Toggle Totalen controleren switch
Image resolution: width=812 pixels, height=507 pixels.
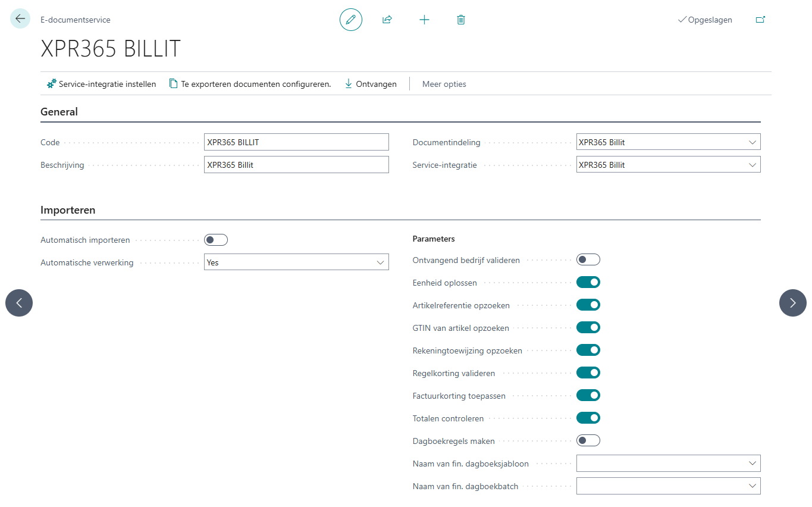[x=588, y=418]
